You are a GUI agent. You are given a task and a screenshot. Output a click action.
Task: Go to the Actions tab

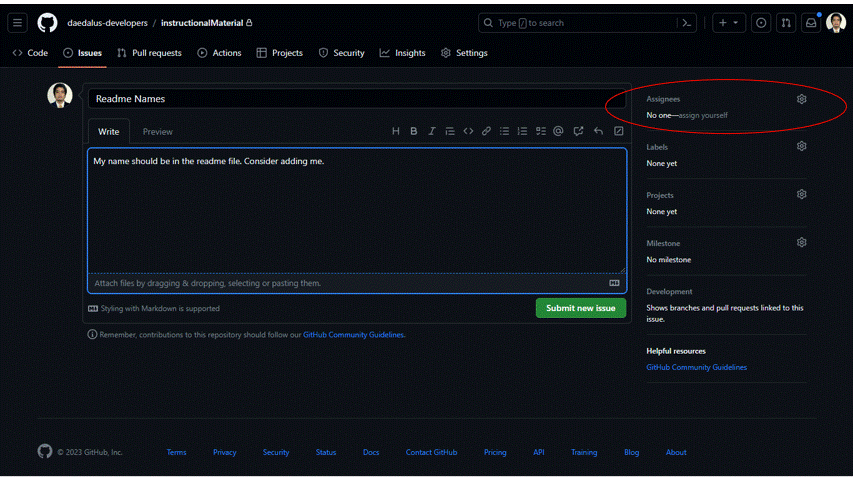point(219,53)
